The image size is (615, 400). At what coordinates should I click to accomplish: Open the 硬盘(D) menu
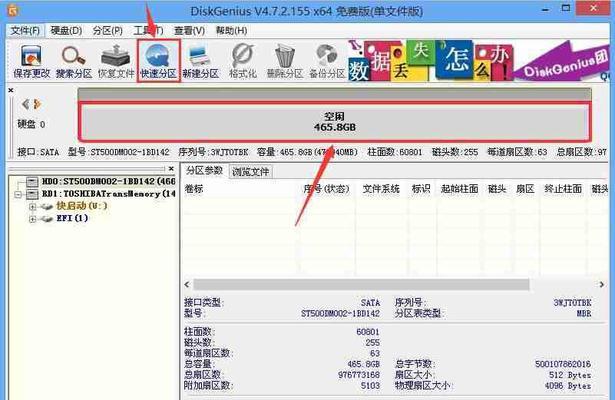tap(66, 31)
